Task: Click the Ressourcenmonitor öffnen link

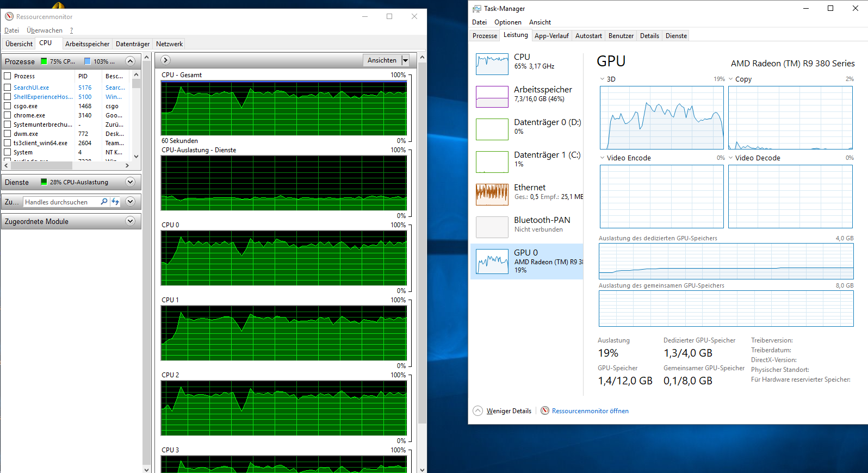Action: (x=590, y=411)
